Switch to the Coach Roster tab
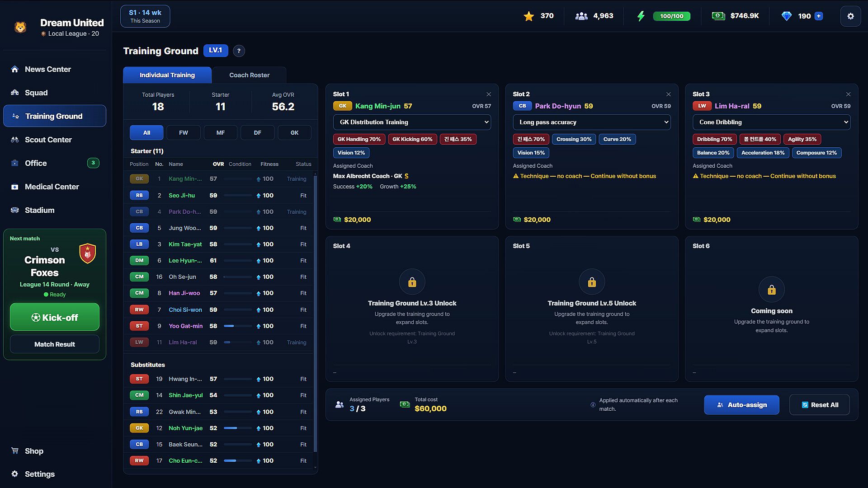The width and height of the screenshot is (868, 488). pos(249,75)
